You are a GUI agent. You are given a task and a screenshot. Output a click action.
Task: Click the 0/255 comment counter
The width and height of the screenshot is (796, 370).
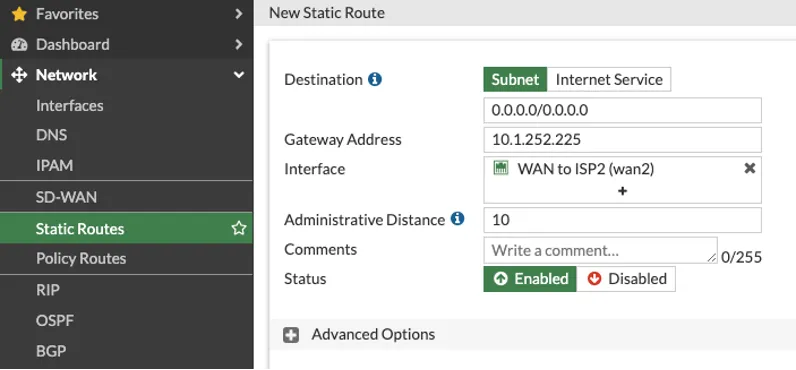click(x=741, y=257)
